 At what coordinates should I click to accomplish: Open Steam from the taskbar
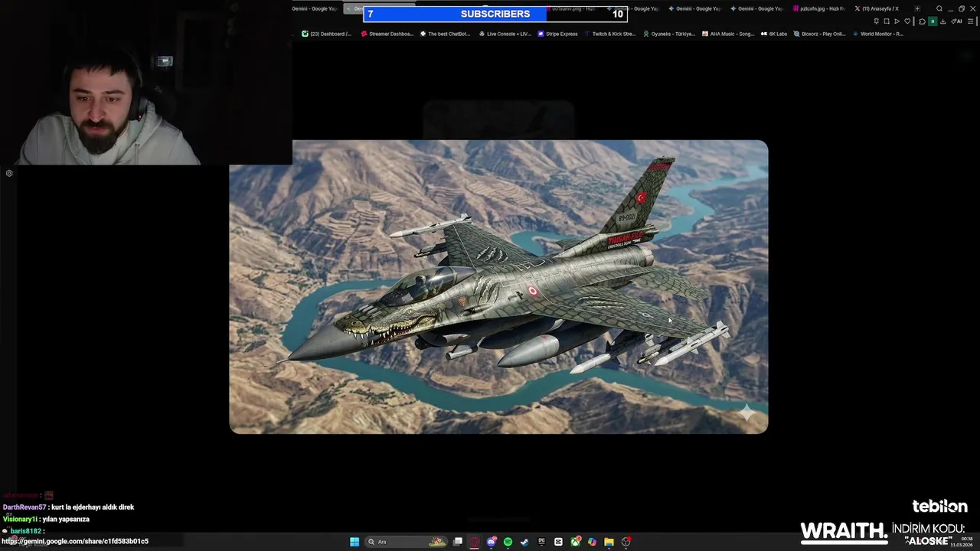[524, 542]
